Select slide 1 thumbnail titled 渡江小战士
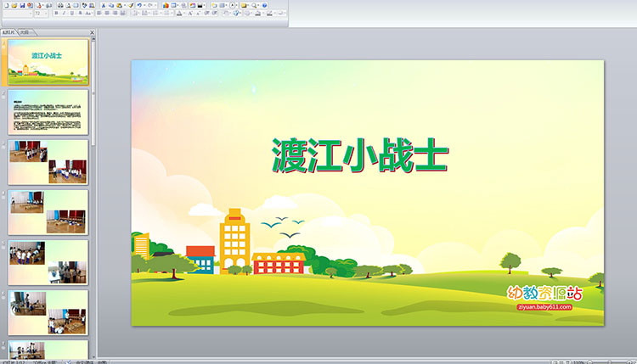Image resolution: width=637 pixels, height=364 pixels. 48,62
